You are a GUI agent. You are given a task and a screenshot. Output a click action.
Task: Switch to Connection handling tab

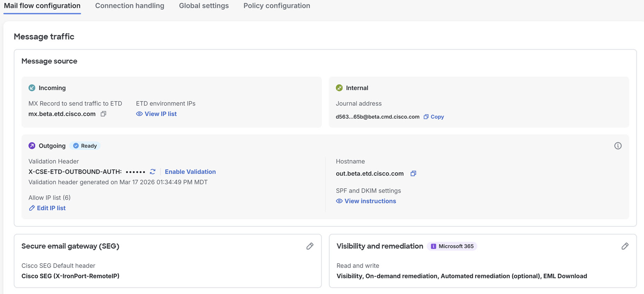129,6
